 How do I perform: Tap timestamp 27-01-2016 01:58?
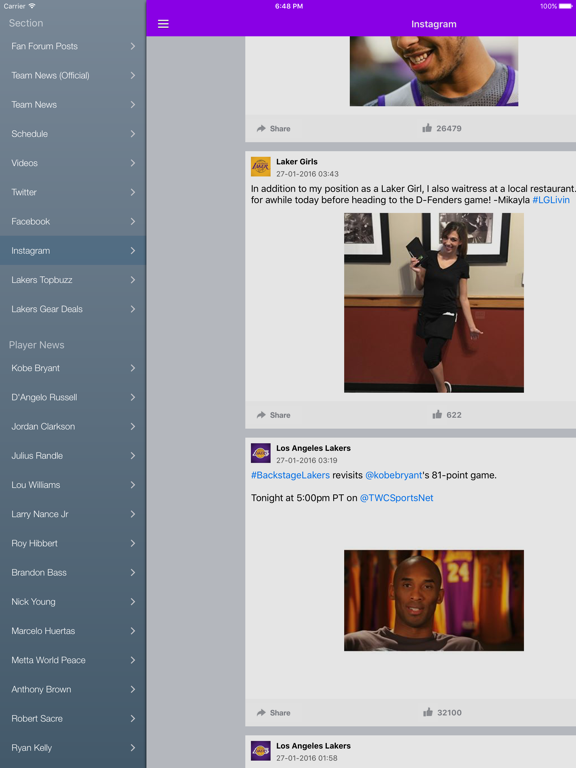pos(307,758)
